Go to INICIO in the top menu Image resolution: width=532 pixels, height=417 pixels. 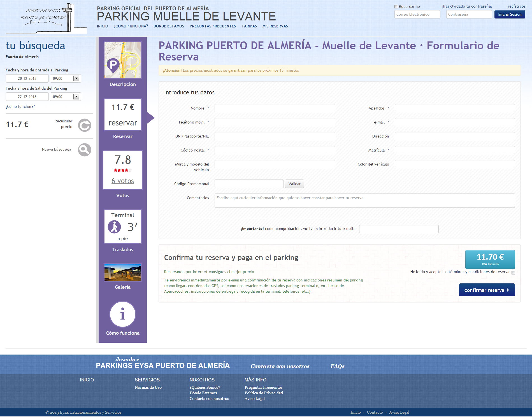103,26
